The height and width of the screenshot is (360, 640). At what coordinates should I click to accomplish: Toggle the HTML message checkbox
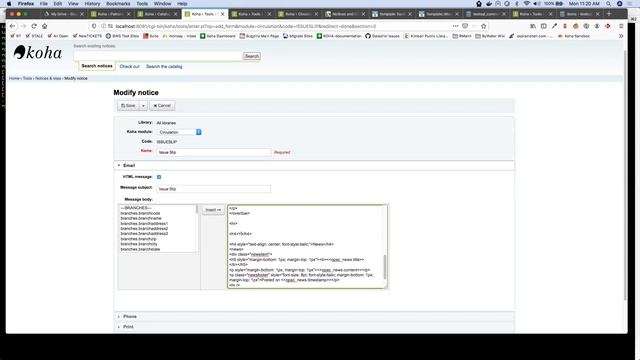click(x=159, y=177)
